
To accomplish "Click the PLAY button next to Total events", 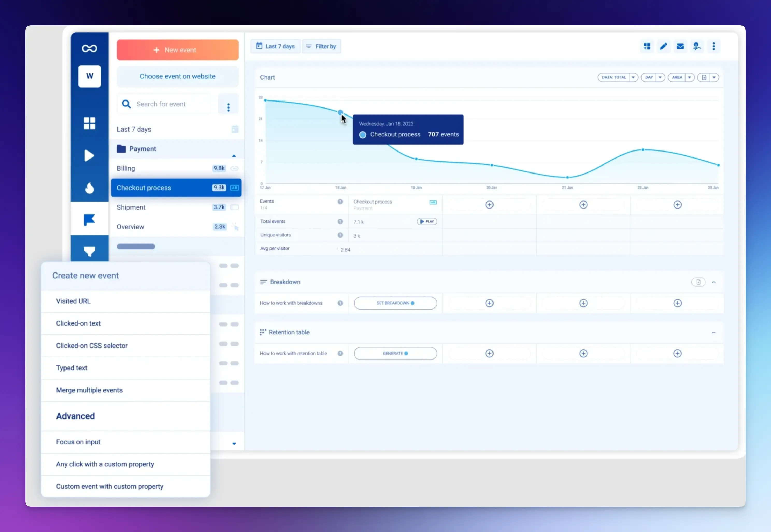I will [427, 221].
